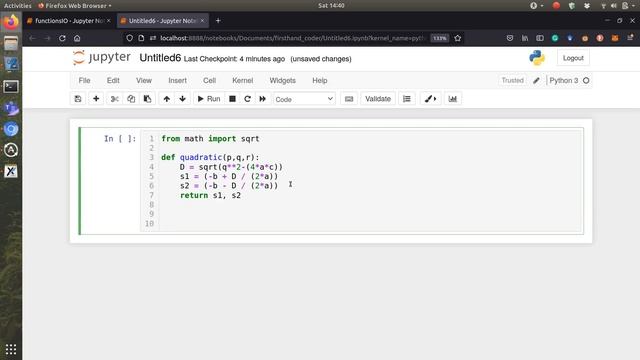Bookmark this page with star icon

point(458,38)
